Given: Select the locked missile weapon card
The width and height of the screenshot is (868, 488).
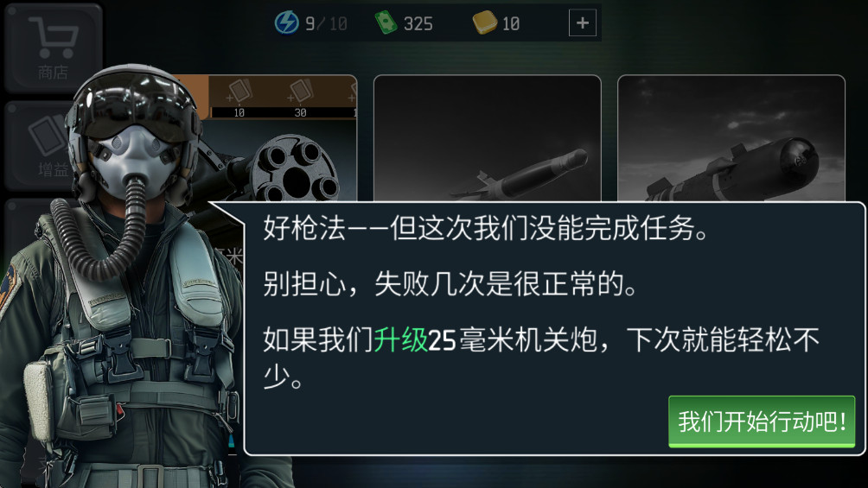Looking at the screenshot, I should click(487, 138).
